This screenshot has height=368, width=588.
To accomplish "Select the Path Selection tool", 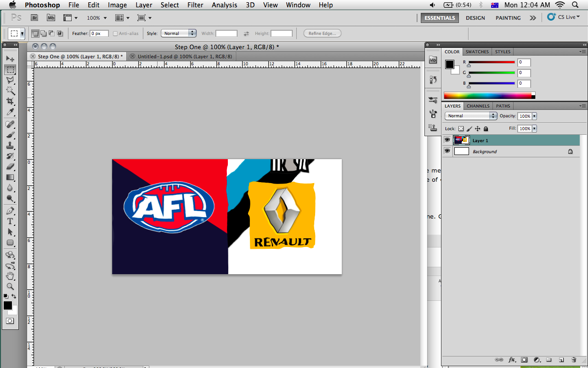I will tap(10, 232).
